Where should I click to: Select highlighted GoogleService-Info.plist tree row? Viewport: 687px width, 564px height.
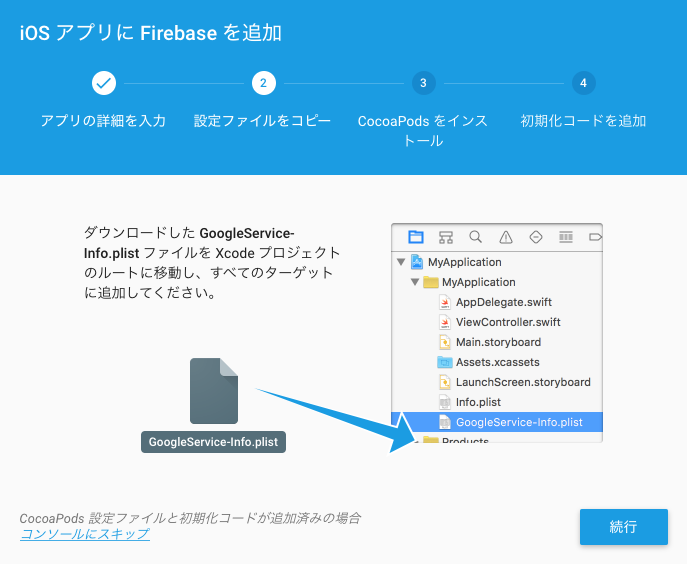click(x=497, y=422)
